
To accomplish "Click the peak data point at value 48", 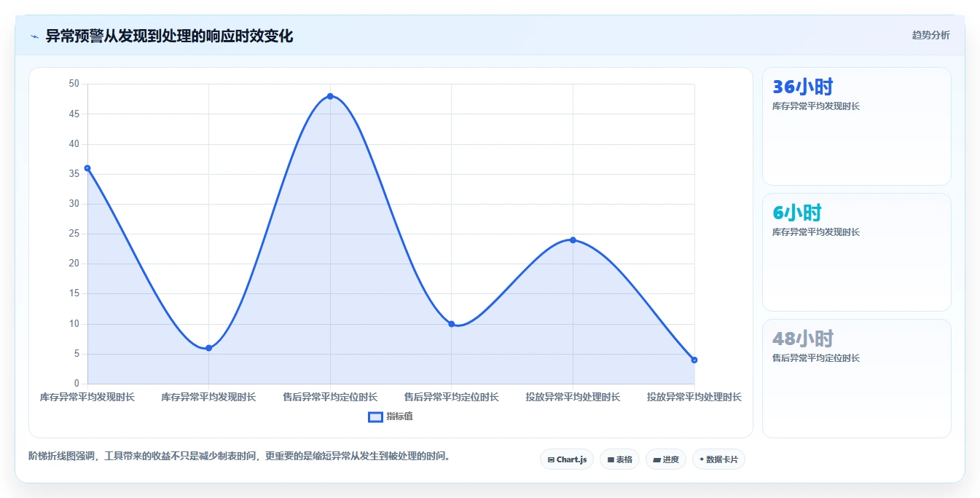I will 330,96.
